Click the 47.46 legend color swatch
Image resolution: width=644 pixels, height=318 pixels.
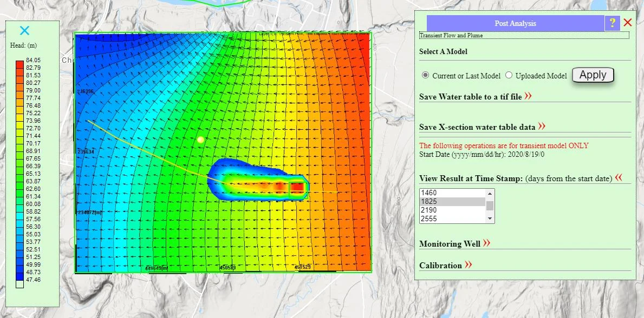(x=19, y=284)
